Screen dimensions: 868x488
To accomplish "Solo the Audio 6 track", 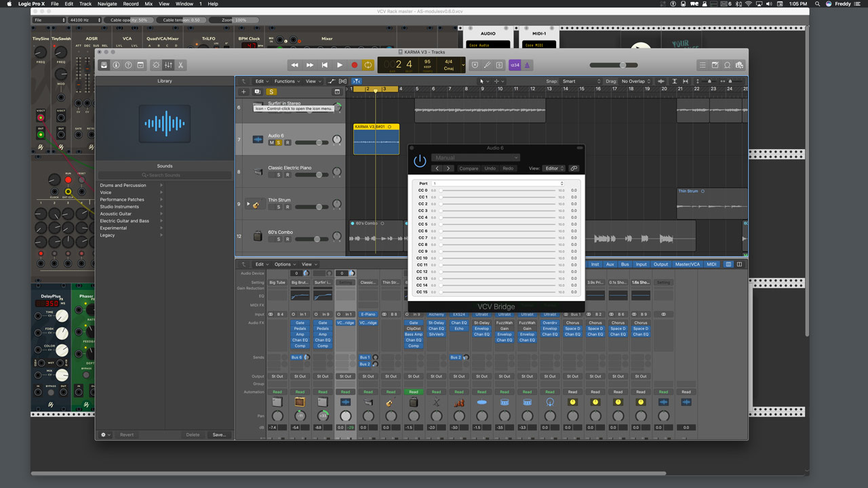I will tap(279, 142).
